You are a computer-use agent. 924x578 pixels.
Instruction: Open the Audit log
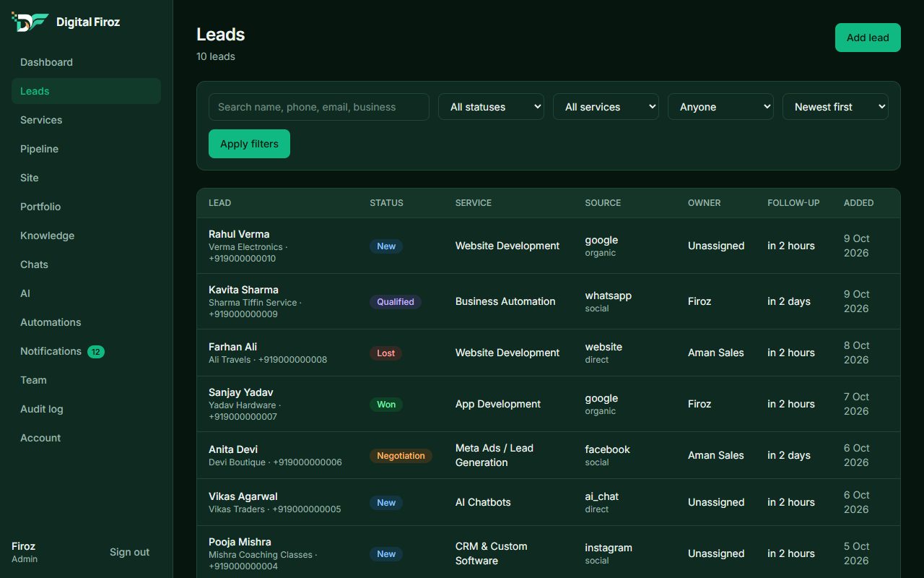pyautogui.click(x=86, y=409)
